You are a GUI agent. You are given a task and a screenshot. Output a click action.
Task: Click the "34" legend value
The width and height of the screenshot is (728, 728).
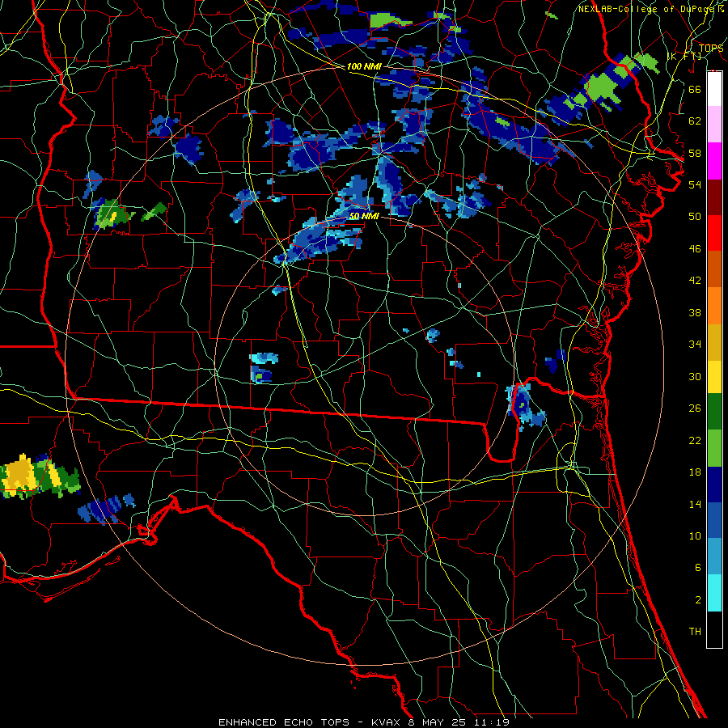(x=695, y=345)
